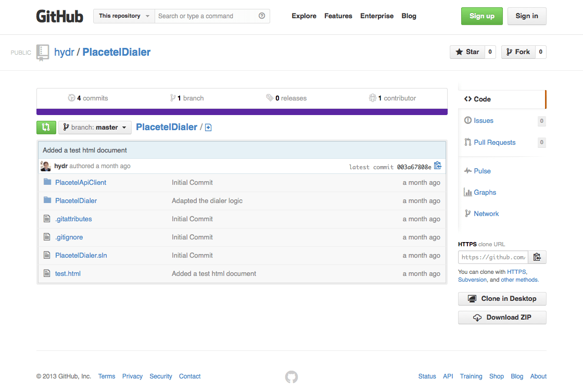Open the Code tab in sidebar
Viewport: 583px width, 392px height.
tap(502, 99)
